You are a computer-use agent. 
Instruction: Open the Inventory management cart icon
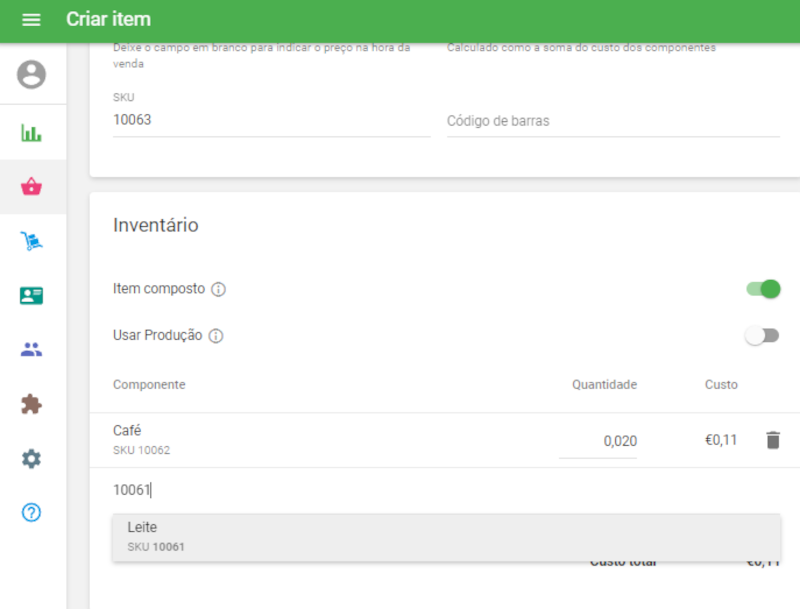click(32, 241)
